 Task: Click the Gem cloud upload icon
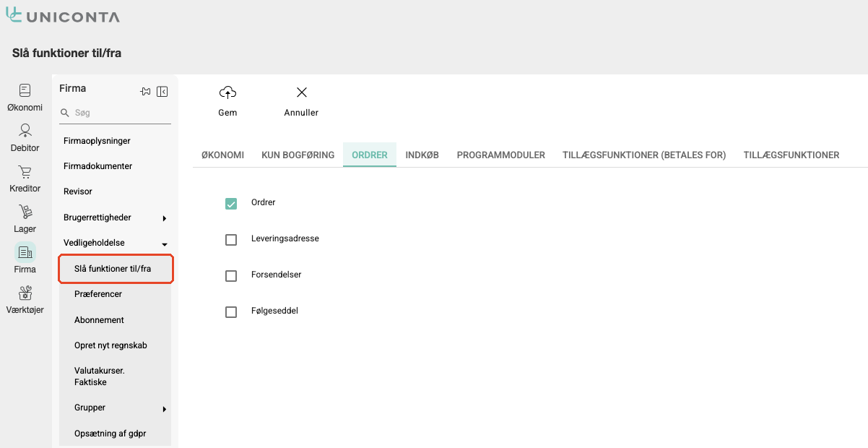tap(227, 92)
